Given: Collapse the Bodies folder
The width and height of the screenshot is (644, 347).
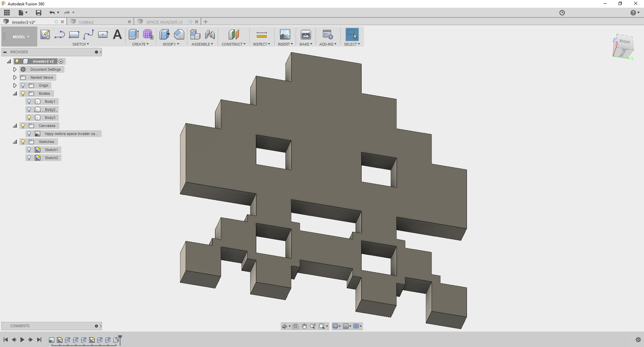Looking at the screenshot, I should click(15, 93).
